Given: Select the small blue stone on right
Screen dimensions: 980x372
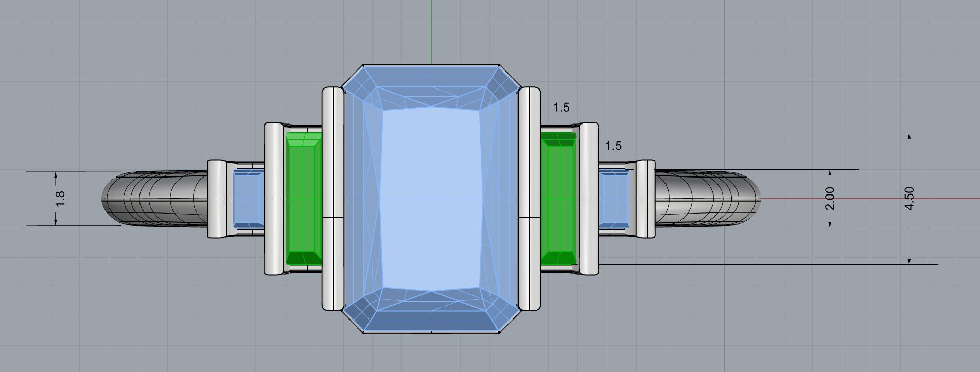Looking at the screenshot, I should pyautogui.click(x=615, y=198).
